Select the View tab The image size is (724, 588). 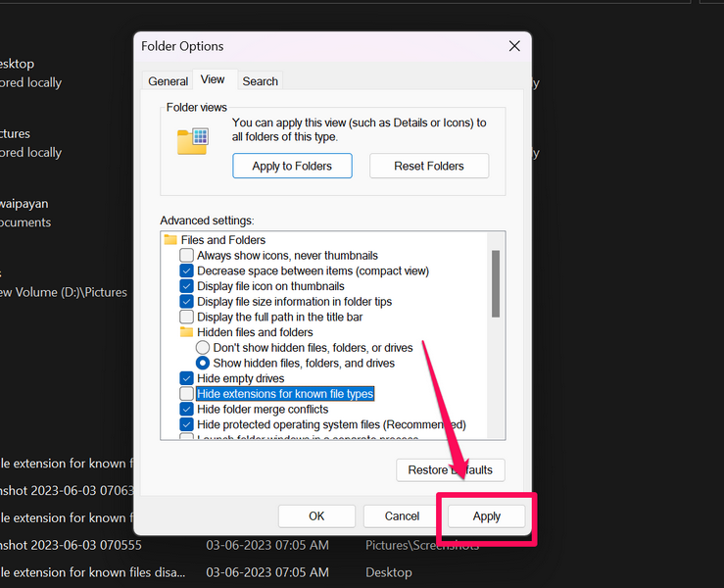click(213, 79)
